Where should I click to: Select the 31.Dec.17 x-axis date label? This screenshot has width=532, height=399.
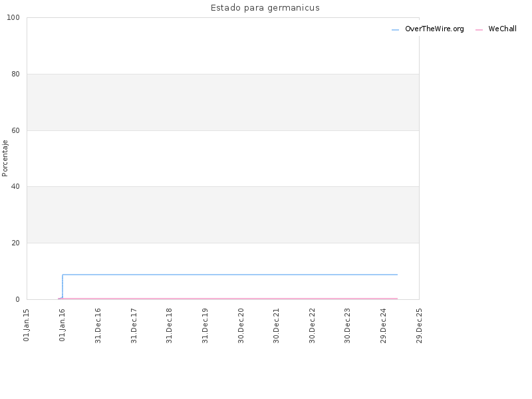point(134,325)
